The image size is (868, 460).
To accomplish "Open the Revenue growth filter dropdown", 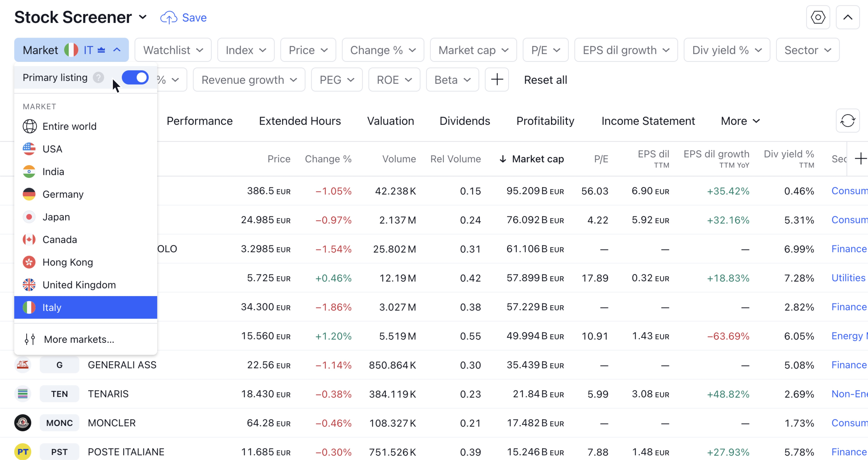I will tap(249, 80).
